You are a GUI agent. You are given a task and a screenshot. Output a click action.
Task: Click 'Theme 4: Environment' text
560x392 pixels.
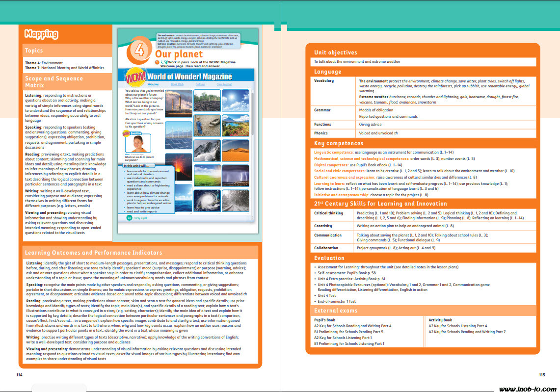point(44,63)
